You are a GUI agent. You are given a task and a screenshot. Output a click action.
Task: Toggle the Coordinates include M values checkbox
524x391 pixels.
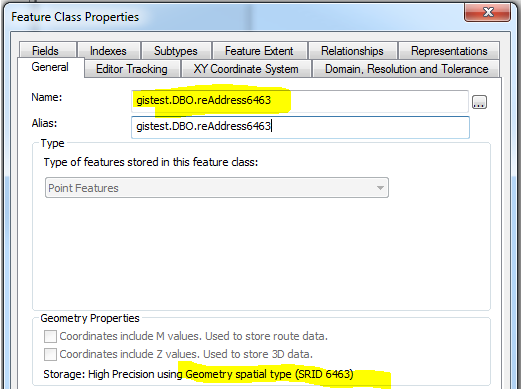tap(50, 336)
